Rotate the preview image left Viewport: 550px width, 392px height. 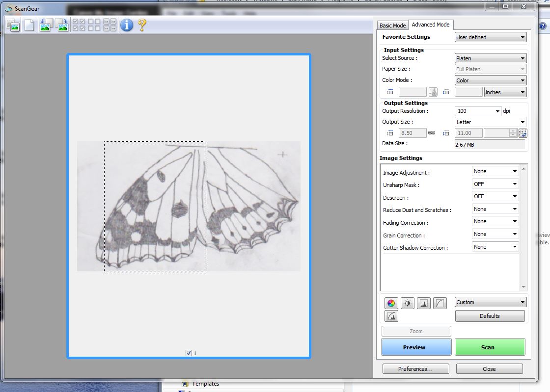(46, 25)
